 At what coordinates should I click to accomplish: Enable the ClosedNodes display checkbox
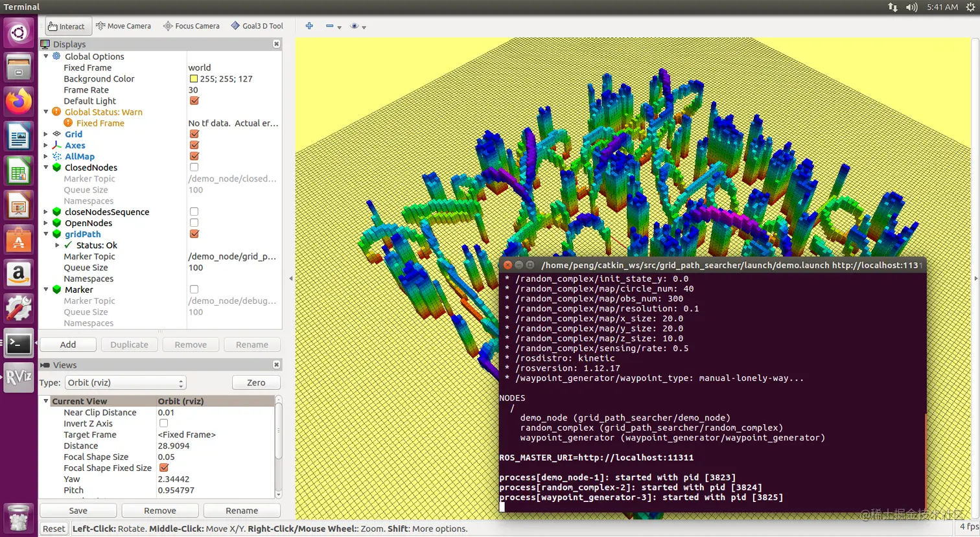click(x=194, y=167)
